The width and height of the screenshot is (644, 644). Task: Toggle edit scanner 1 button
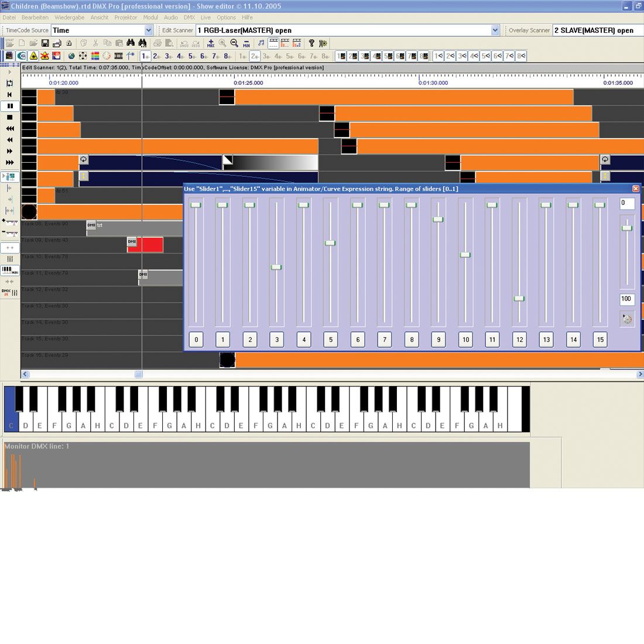click(145, 56)
